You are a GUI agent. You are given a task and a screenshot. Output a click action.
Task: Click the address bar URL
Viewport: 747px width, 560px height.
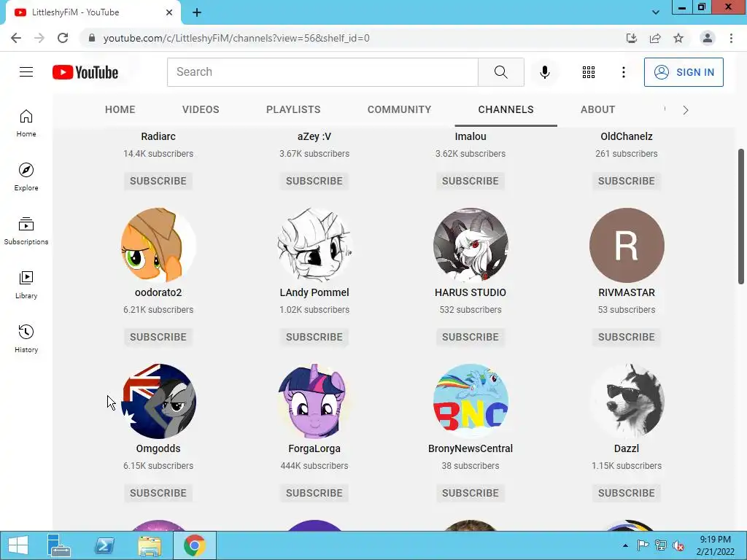[236, 38]
